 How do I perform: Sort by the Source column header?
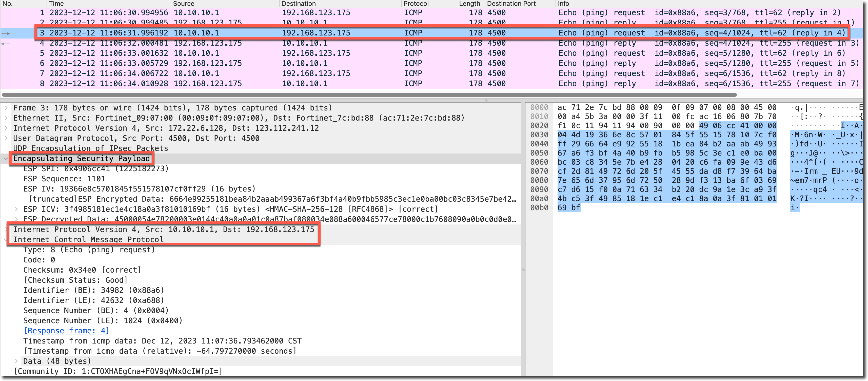pyautogui.click(x=183, y=3)
